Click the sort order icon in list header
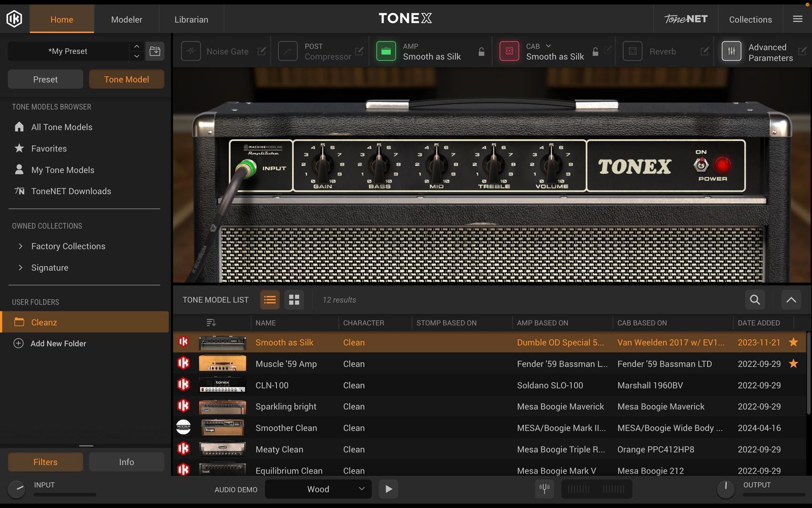This screenshot has height=508, width=812. [211, 323]
